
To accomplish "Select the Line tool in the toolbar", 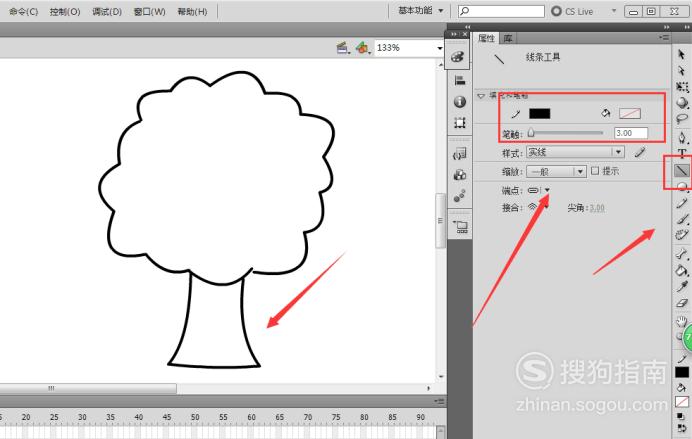I will click(682, 171).
